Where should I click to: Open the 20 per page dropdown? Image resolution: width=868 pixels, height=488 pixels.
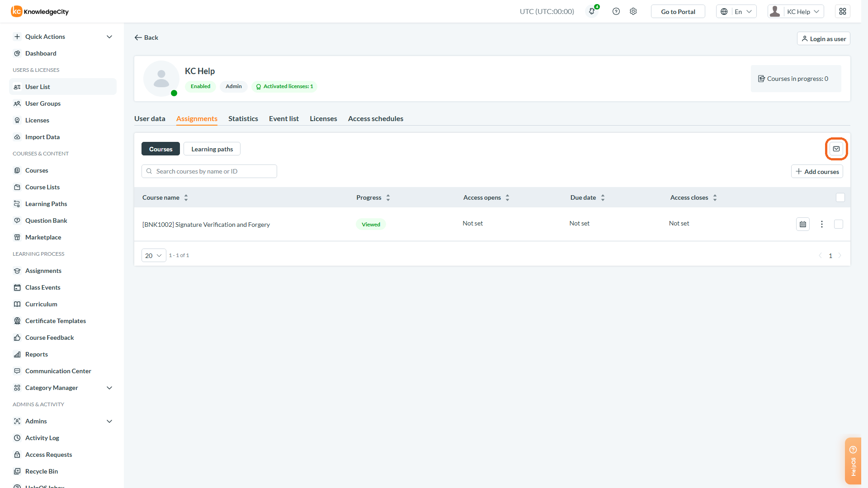[154, 255]
